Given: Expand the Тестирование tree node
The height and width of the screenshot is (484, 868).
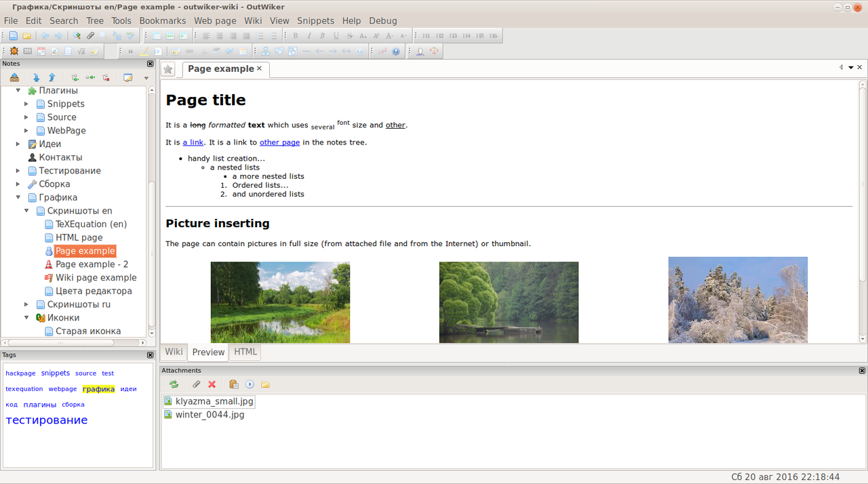Looking at the screenshot, I should (x=18, y=171).
